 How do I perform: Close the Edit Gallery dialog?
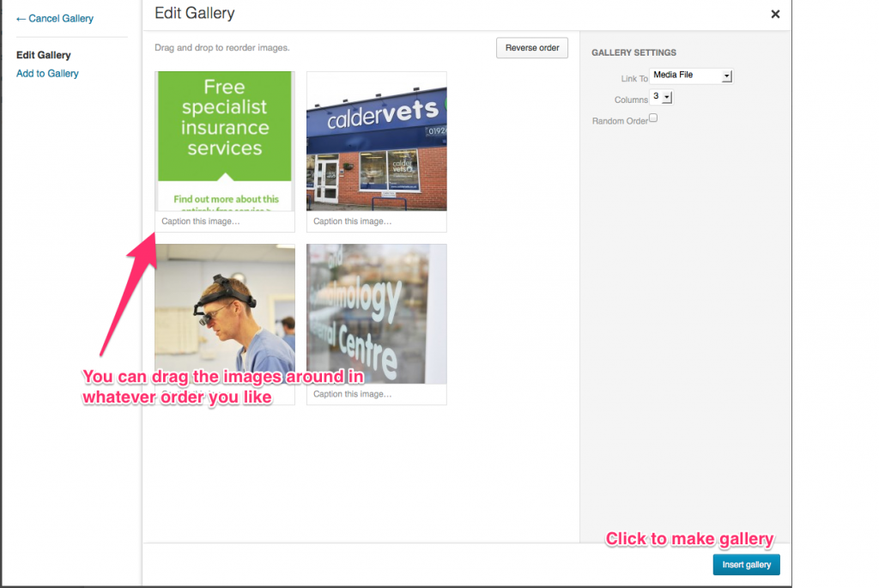[775, 14]
